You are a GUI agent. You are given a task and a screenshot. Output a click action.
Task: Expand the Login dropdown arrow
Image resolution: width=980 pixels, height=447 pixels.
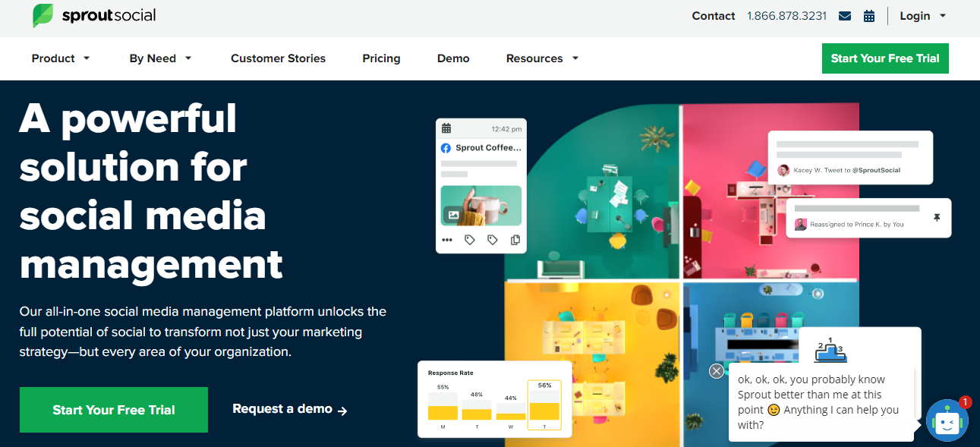(x=943, y=16)
